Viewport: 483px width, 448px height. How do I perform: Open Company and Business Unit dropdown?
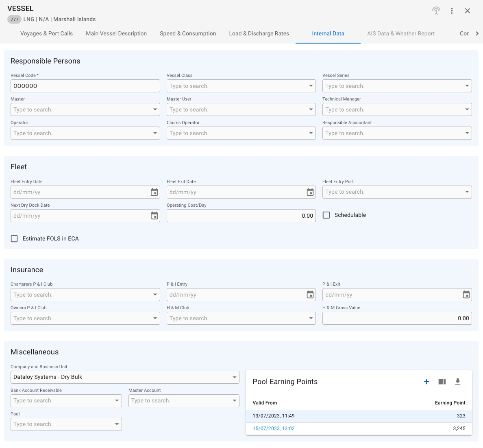234,377
